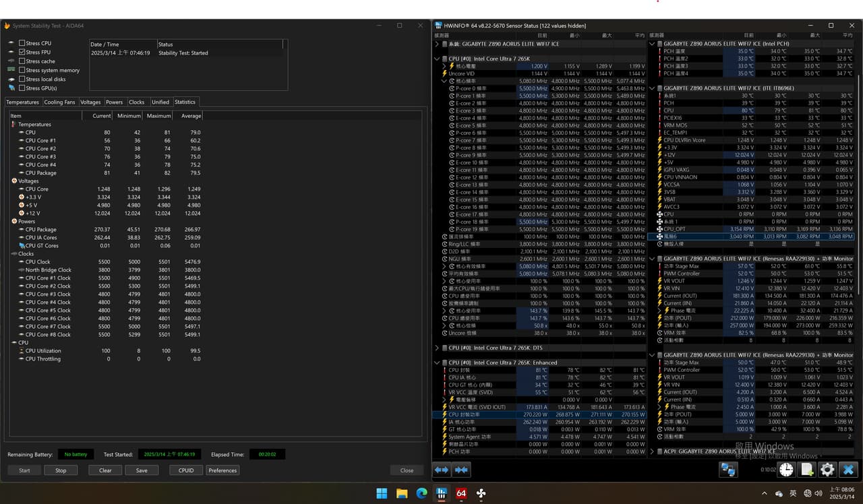863x504 pixels.
Task: Switch to HWiNFO taskbar icon
Action: click(442, 493)
